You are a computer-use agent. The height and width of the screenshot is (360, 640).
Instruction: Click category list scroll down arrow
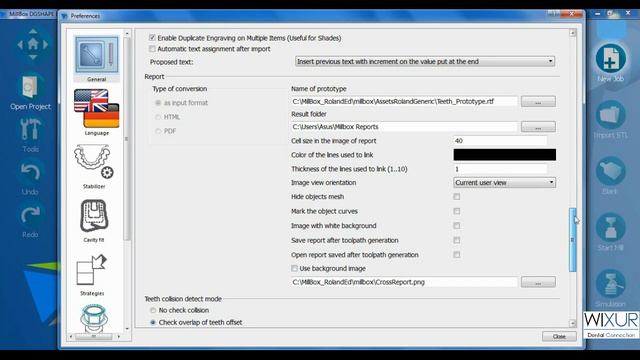pos(127,329)
